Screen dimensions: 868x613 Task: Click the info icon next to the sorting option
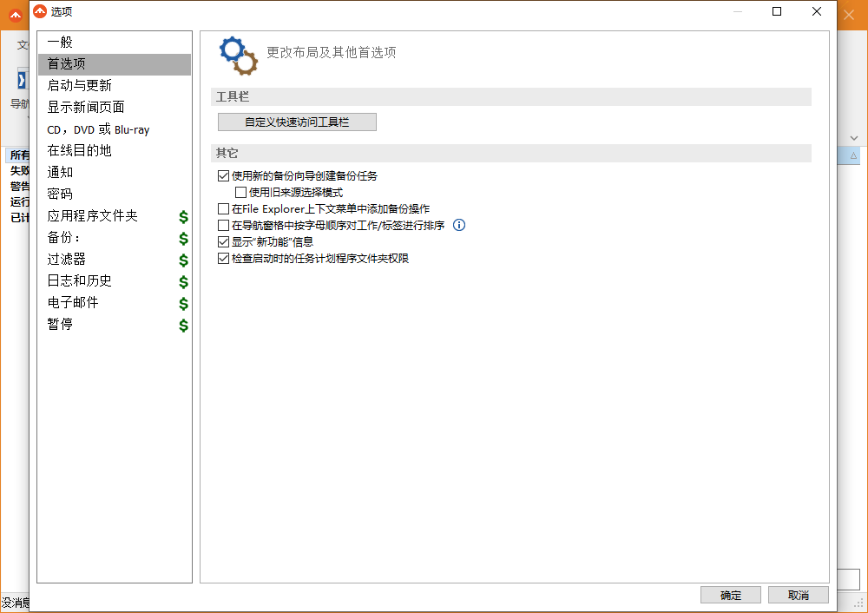coord(458,225)
